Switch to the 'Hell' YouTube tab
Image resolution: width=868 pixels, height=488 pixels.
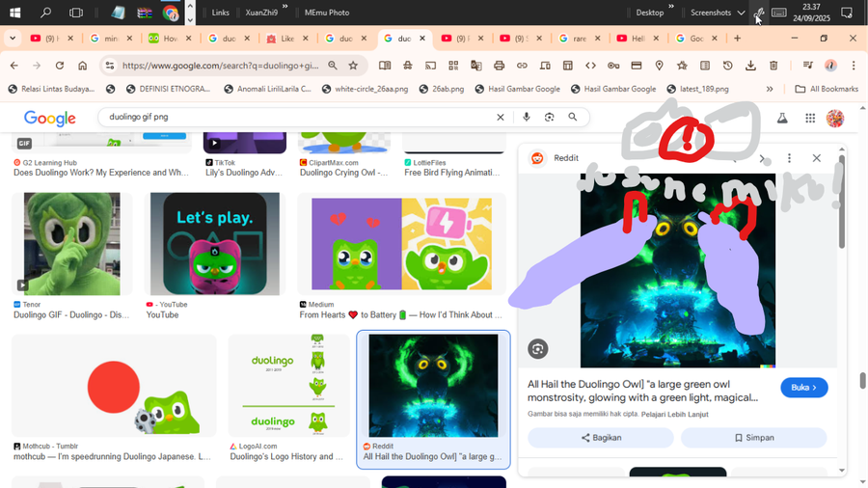[x=637, y=39]
